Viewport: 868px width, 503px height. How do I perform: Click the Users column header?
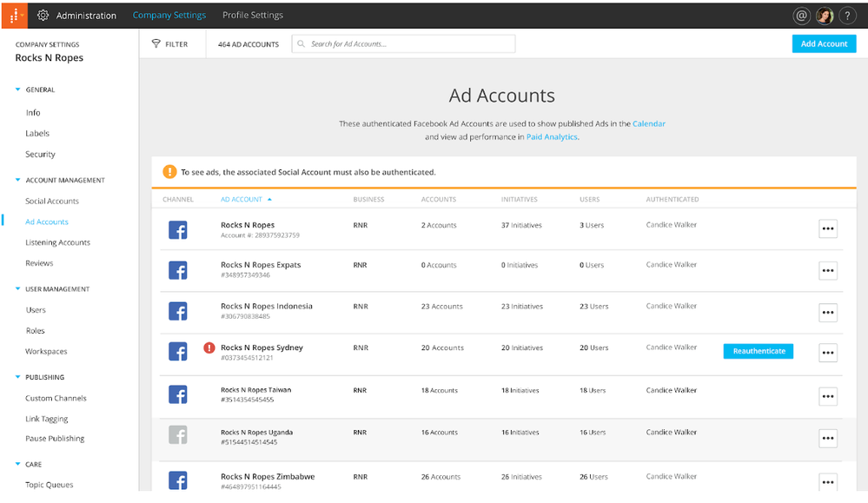tap(590, 199)
